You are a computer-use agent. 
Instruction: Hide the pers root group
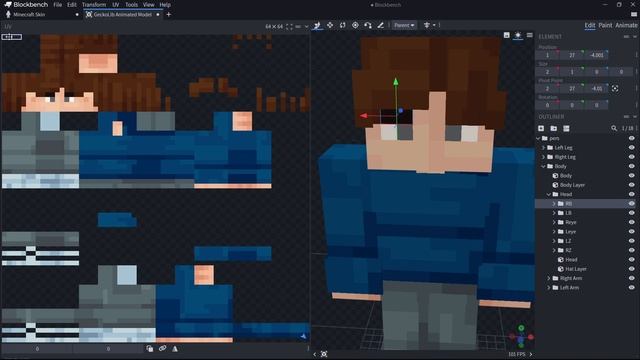(631, 138)
